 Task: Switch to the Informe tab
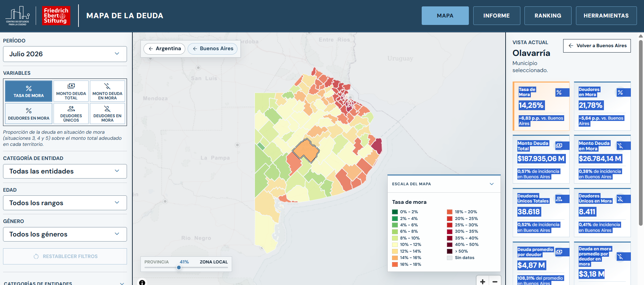click(x=496, y=15)
